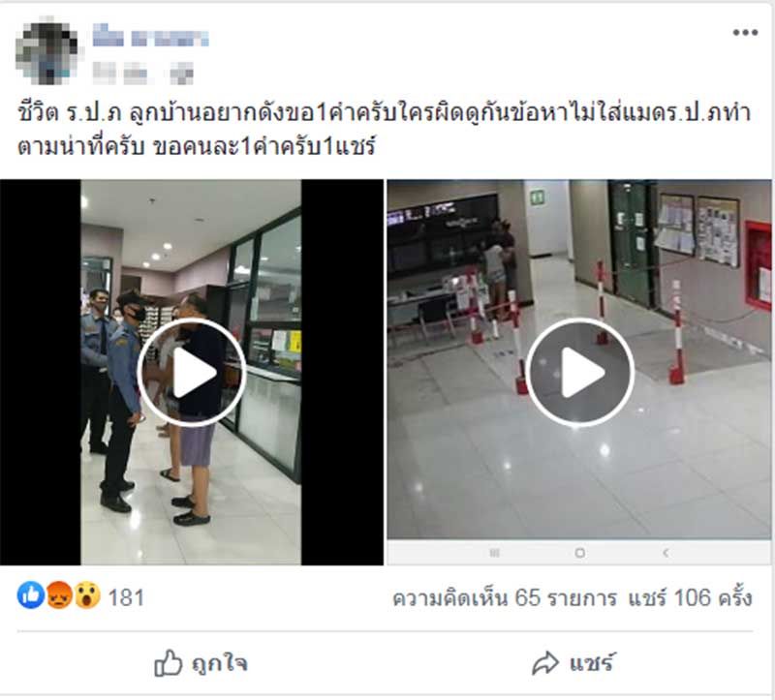Viewport: 775px width, 700px height.
Task: Open the 65 comments link (ความคิดเห็น)
Action: tap(504, 597)
